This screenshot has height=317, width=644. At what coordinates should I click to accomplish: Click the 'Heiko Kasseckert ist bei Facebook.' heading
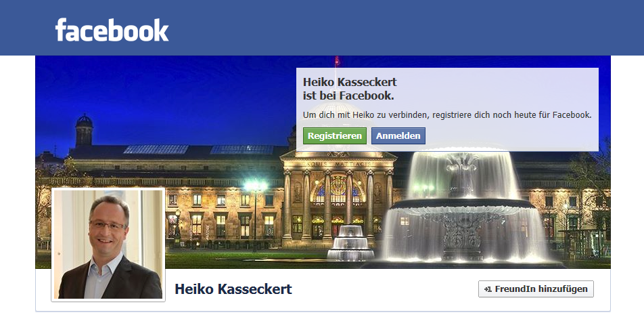pyautogui.click(x=350, y=89)
